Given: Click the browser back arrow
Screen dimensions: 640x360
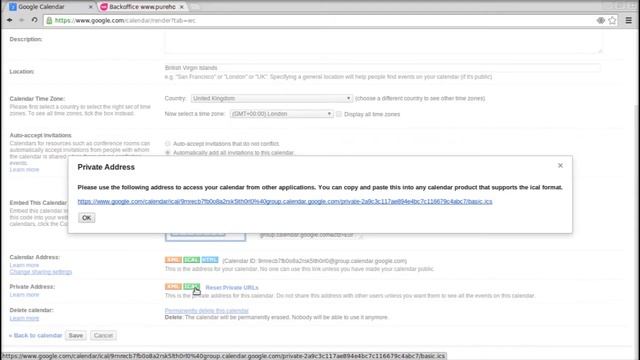Looking at the screenshot, I should (x=9, y=20).
